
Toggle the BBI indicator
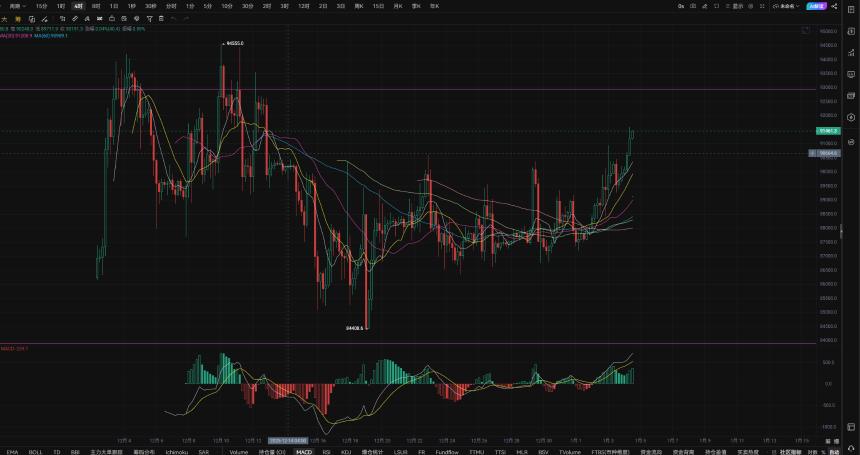click(75, 452)
